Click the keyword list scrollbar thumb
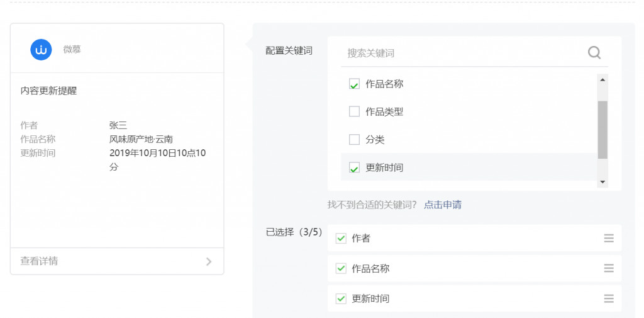 point(602,130)
